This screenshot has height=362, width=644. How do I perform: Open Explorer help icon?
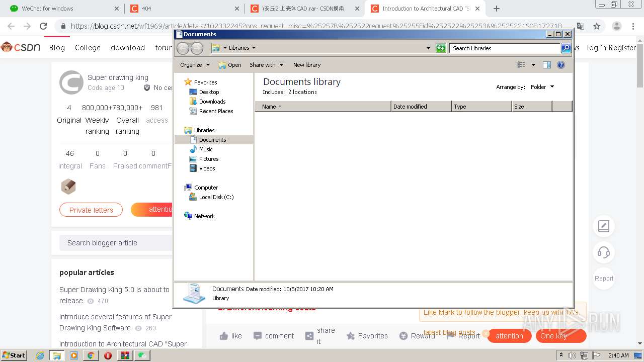[x=561, y=65]
